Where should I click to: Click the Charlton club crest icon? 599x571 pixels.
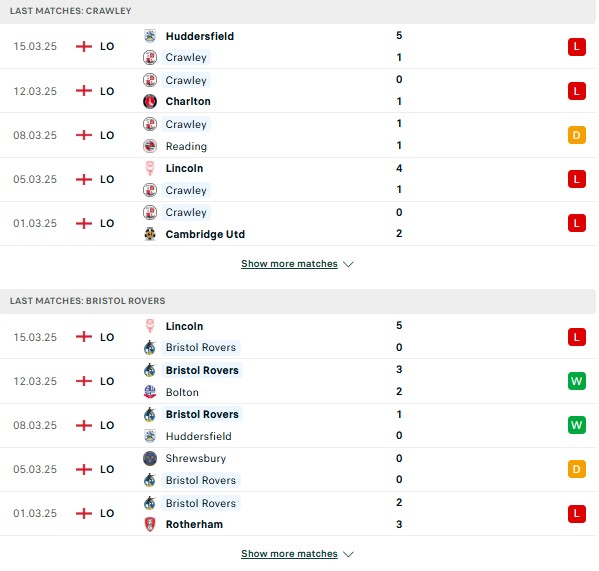(150, 102)
